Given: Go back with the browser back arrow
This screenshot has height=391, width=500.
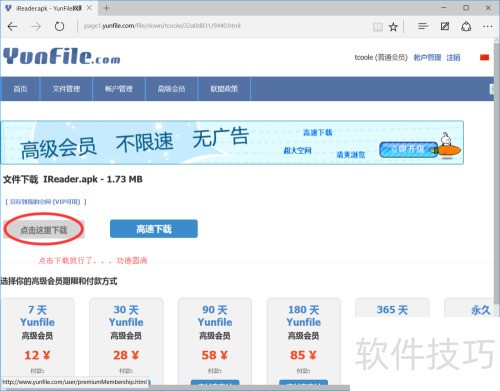Looking at the screenshot, I should pos(12,26).
